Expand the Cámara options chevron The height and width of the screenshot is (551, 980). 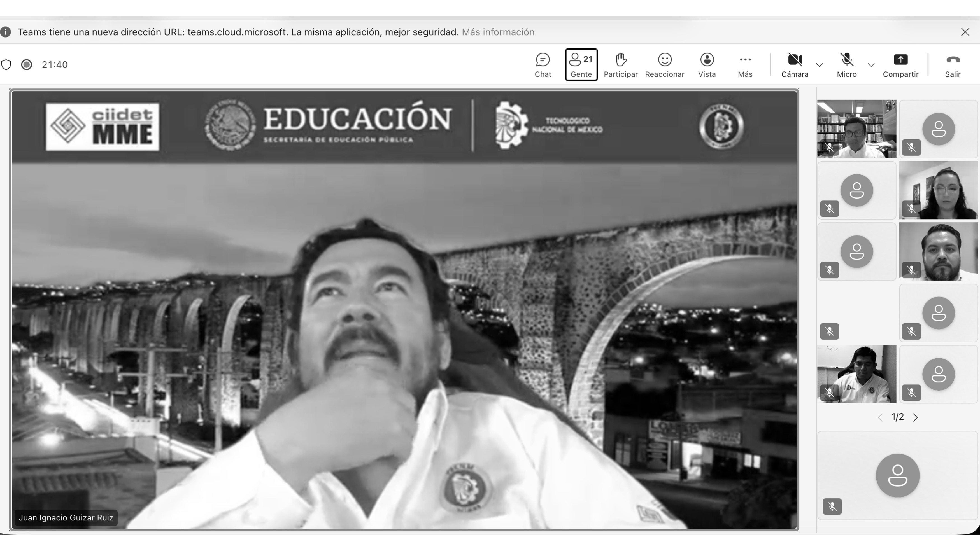click(x=820, y=65)
